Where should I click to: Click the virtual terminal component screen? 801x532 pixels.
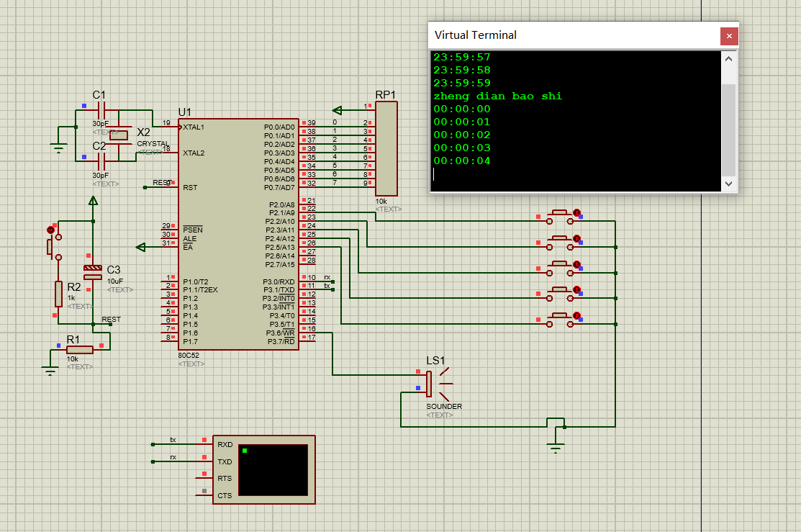(273, 470)
